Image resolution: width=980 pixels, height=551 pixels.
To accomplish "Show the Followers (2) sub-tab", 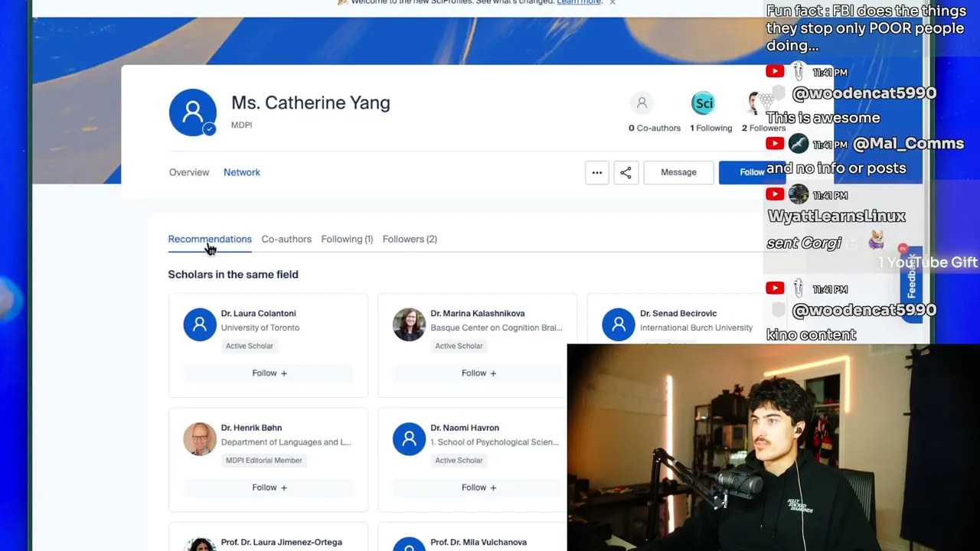I will click(x=410, y=239).
